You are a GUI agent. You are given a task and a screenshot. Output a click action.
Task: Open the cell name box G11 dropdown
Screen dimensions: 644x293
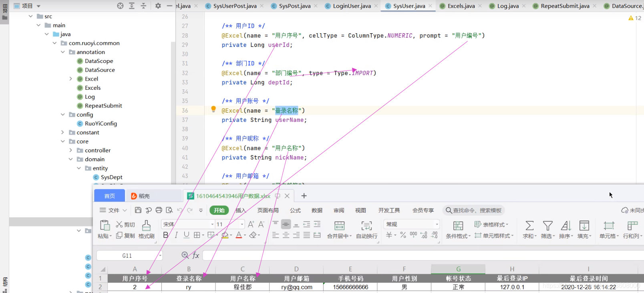click(160, 255)
